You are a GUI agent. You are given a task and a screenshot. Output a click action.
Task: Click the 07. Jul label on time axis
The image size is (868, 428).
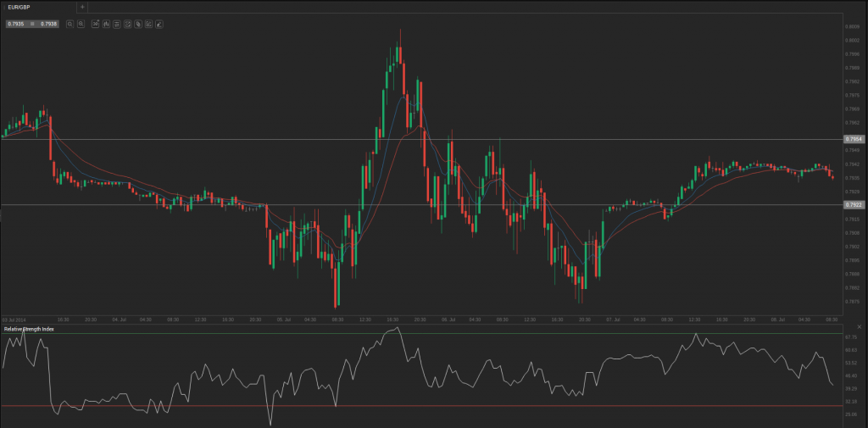coord(612,319)
